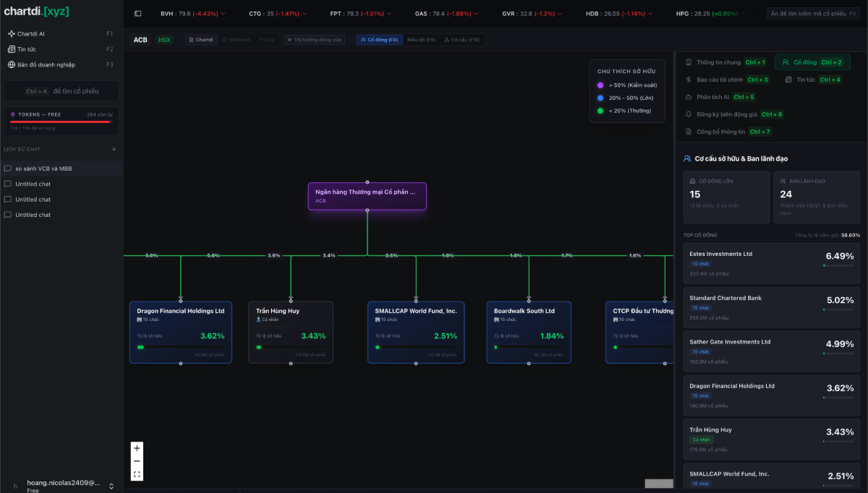Click the Thị trường đóng cửa status pill

pyautogui.click(x=315, y=40)
